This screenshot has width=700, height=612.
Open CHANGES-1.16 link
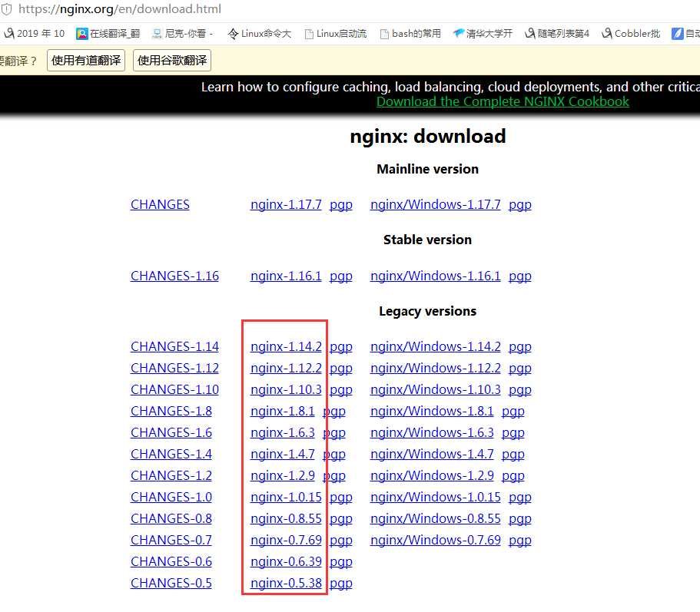tap(174, 276)
